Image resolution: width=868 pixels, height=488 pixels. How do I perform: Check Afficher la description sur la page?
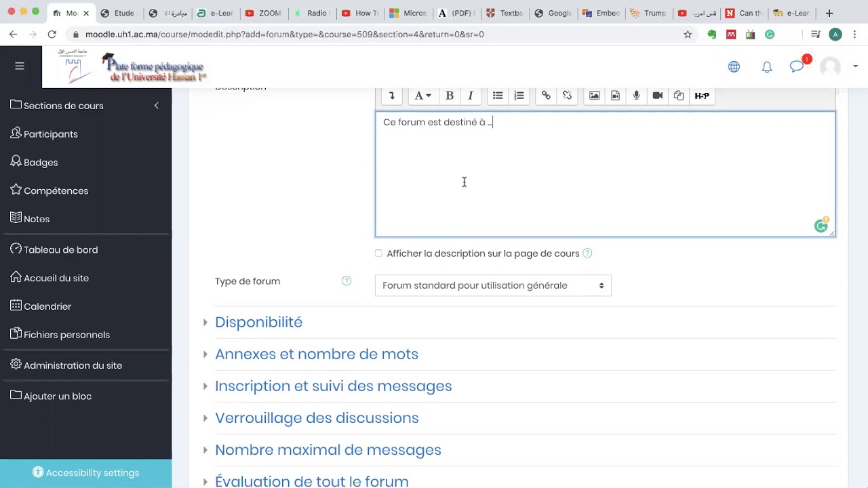pos(378,253)
